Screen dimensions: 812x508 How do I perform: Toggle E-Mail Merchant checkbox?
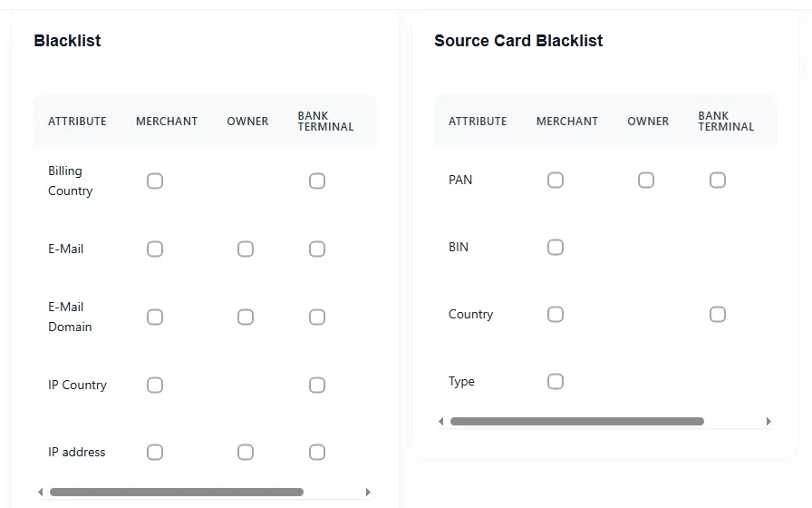click(155, 249)
